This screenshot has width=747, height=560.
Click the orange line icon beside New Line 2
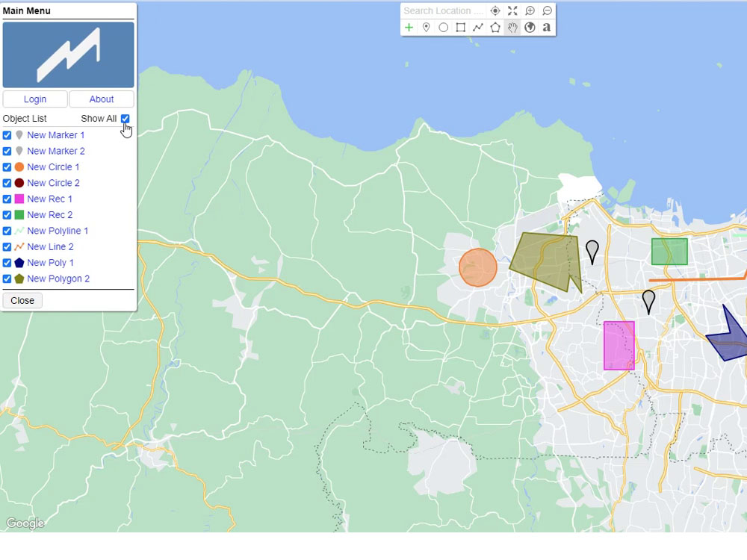point(19,246)
